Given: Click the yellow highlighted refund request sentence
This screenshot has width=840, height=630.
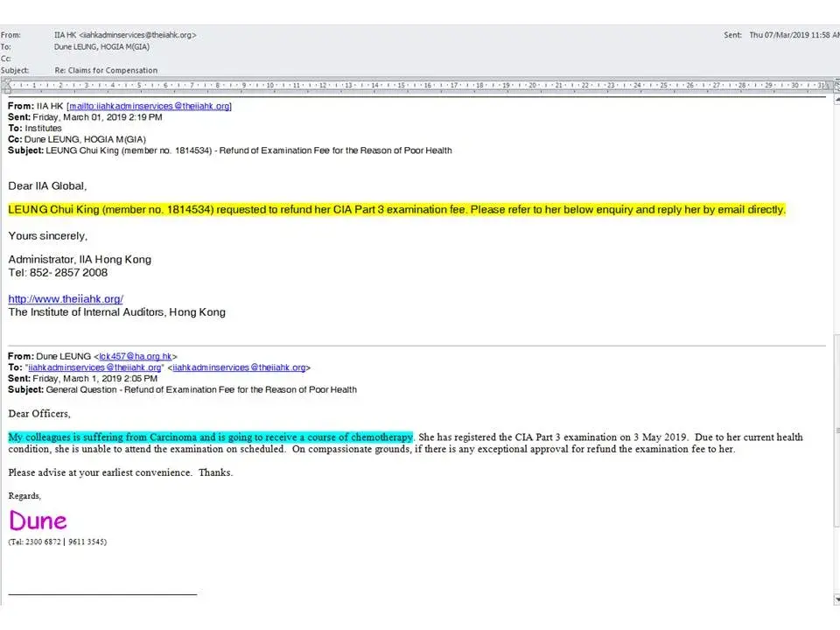Looking at the screenshot, I should coord(396,210).
